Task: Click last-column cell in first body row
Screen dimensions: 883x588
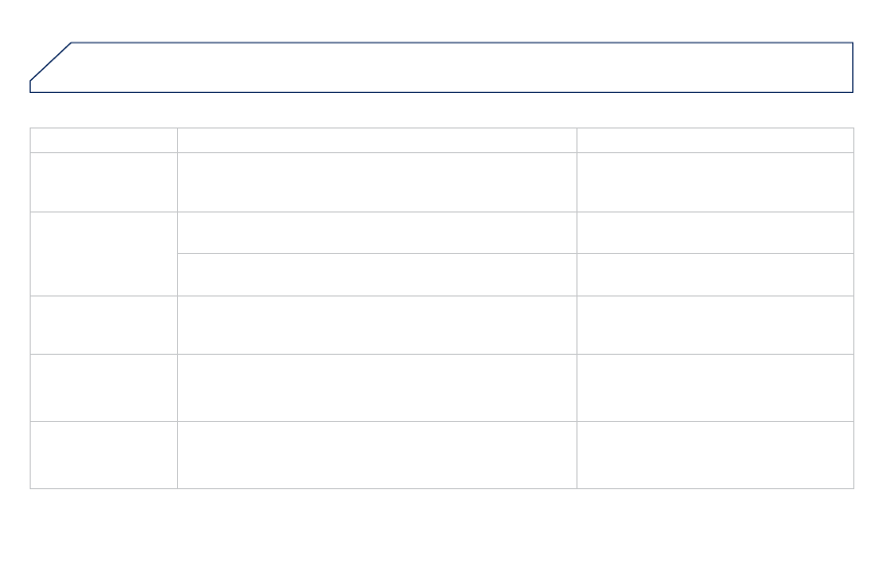Action: pyautogui.click(x=715, y=182)
